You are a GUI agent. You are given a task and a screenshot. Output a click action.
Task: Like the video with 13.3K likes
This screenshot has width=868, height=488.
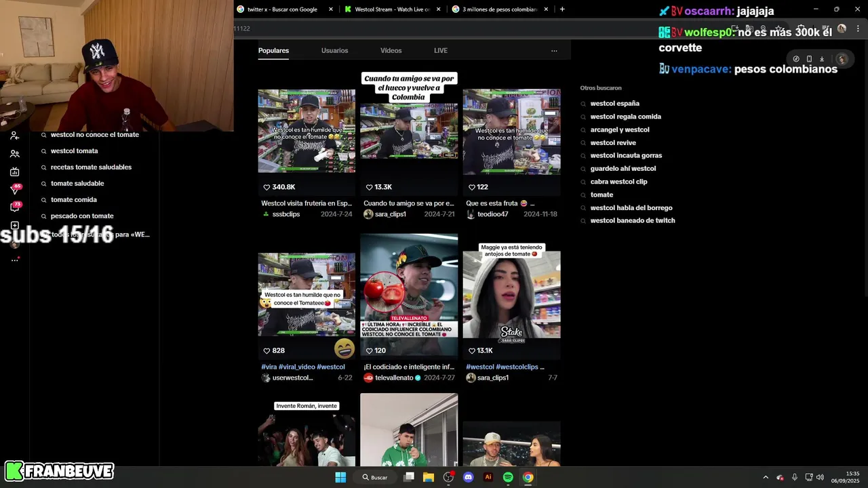tap(370, 187)
